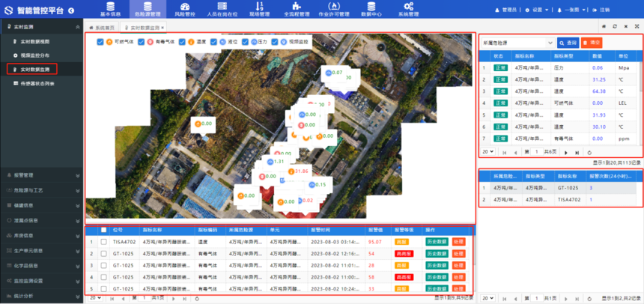Open the 数据中心 module icon
The image size is (644, 304).
369,5
